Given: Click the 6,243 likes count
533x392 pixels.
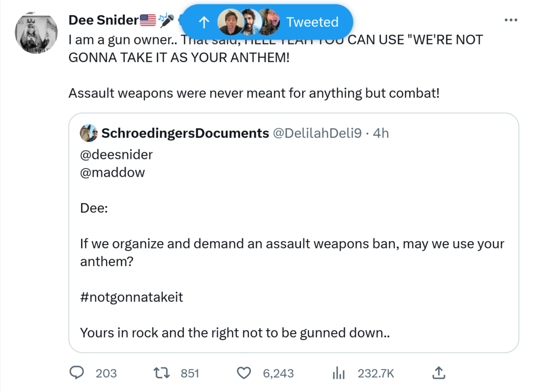Looking at the screenshot, I should [x=278, y=373].
